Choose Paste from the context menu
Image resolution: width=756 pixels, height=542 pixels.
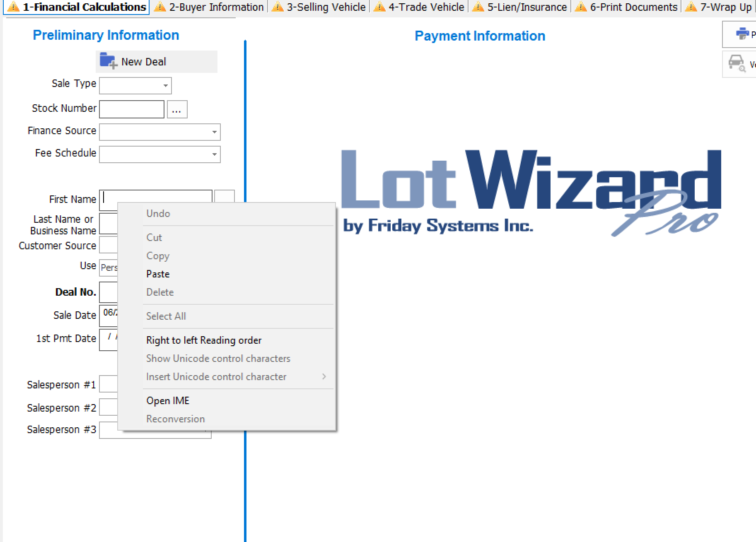click(158, 274)
